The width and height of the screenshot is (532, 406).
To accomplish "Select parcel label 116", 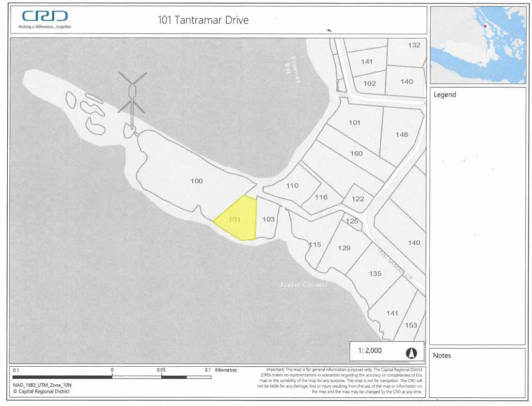I will point(321,197).
